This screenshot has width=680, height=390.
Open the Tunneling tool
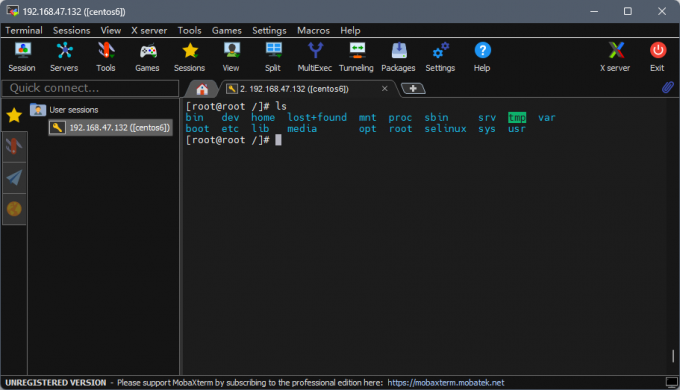tap(356, 57)
